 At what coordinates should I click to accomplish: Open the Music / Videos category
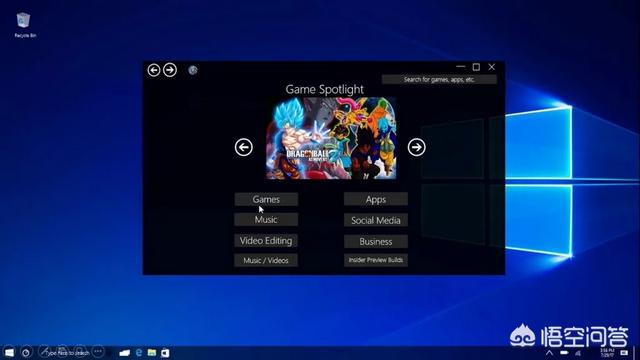266,260
